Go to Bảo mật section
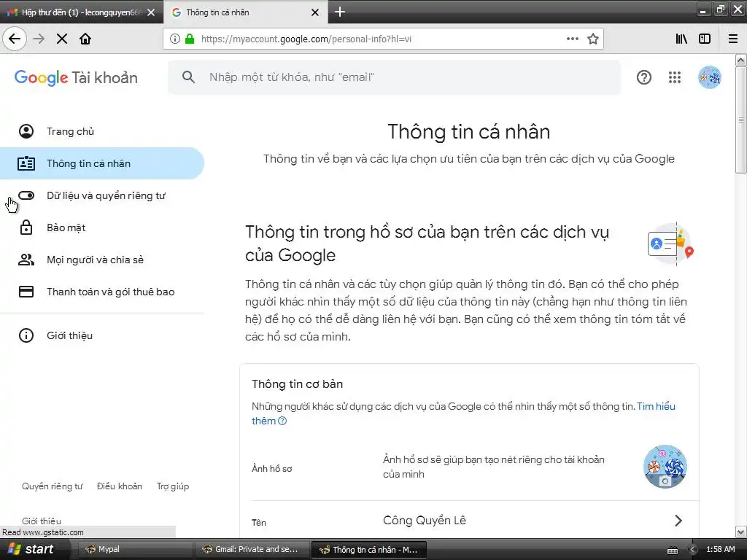The height and width of the screenshot is (560, 747). tap(102, 227)
